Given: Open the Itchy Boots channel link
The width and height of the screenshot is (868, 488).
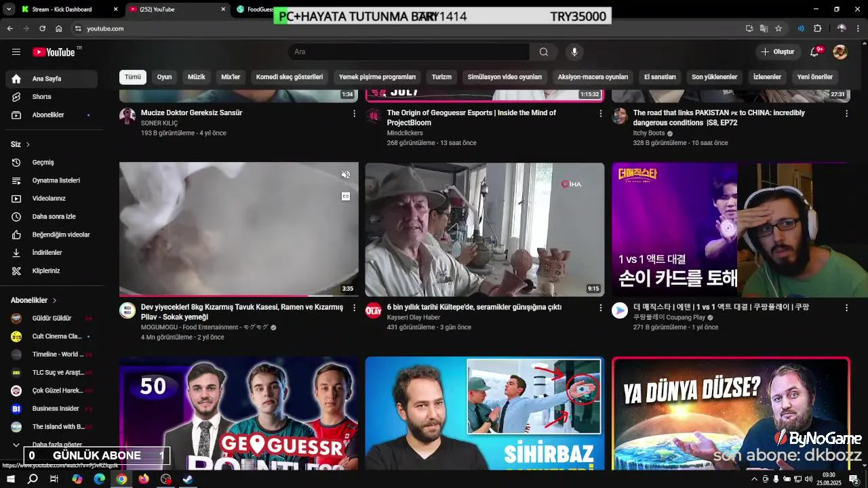Looking at the screenshot, I should (649, 134).
